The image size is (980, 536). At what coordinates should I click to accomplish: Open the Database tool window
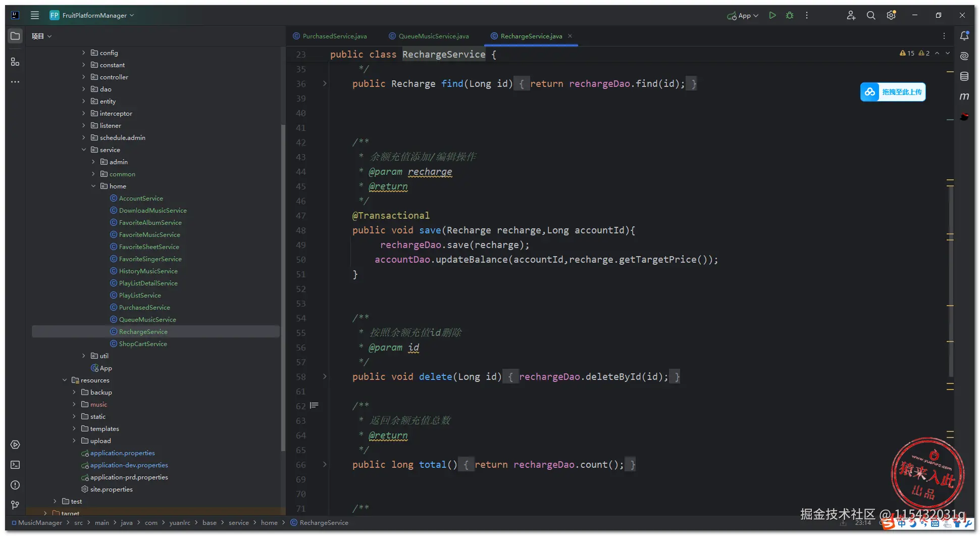(964, 76)
